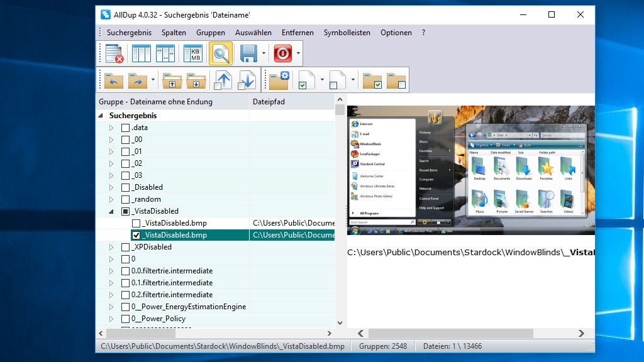Open the Optionen menu
Viewport: 644px width, 362px height.
pyautogui.click(x=396, y=33)
